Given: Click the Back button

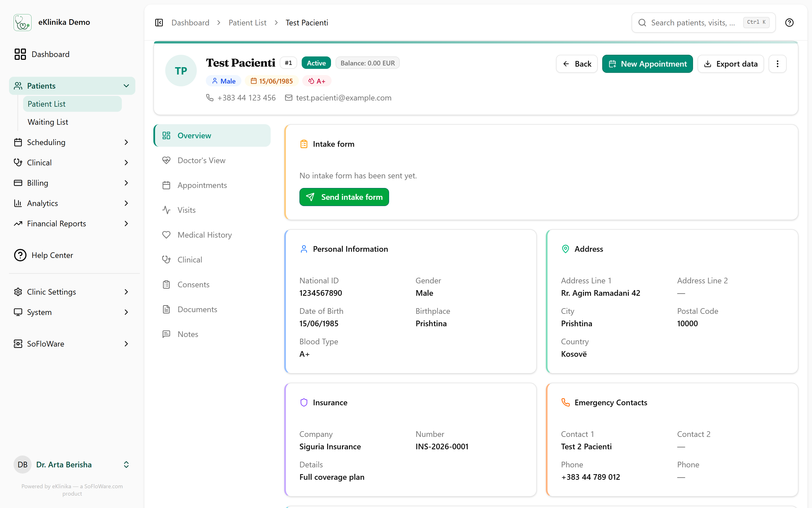Looking at the screenshot, I should tap(577, 64).
